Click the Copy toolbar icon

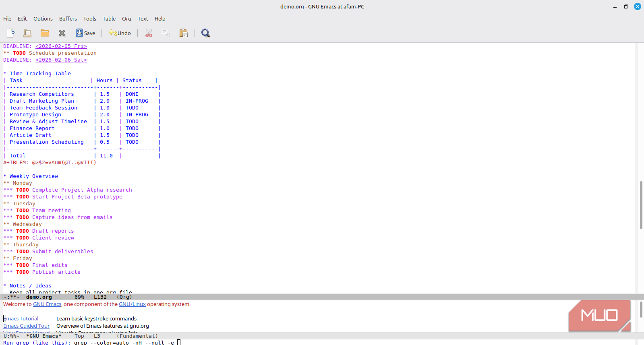click(x=166, y=33)
